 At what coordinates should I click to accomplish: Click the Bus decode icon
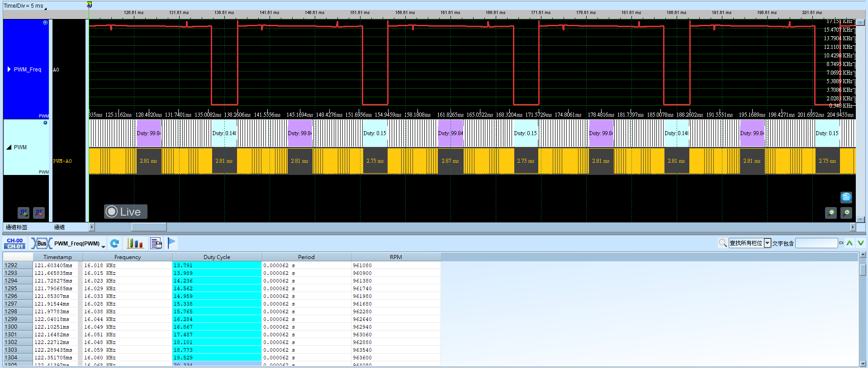click(x=41, y=243)
